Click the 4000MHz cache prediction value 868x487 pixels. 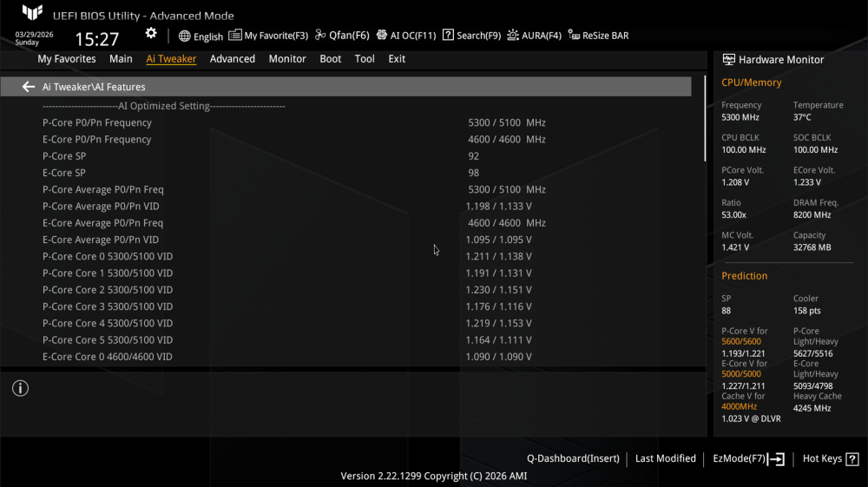pyautogui.click(x=739, y=407)
